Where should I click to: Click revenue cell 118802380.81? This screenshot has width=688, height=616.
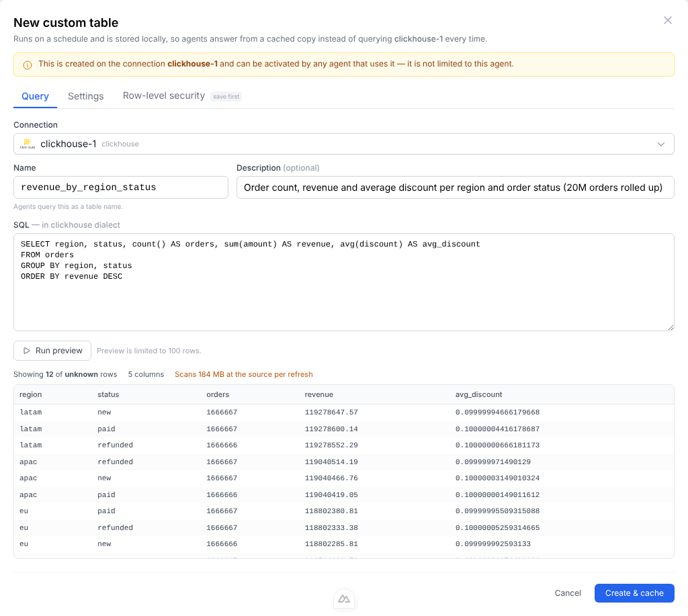(x=331, y=511)
